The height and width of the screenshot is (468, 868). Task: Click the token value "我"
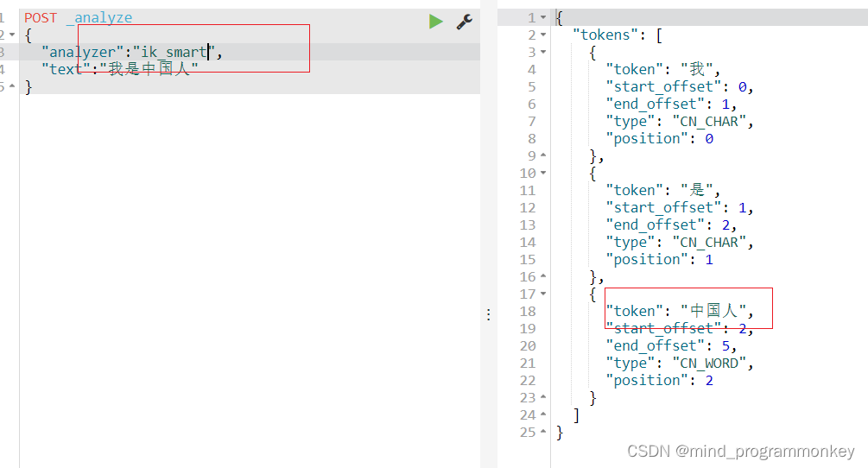click(697, 69)
